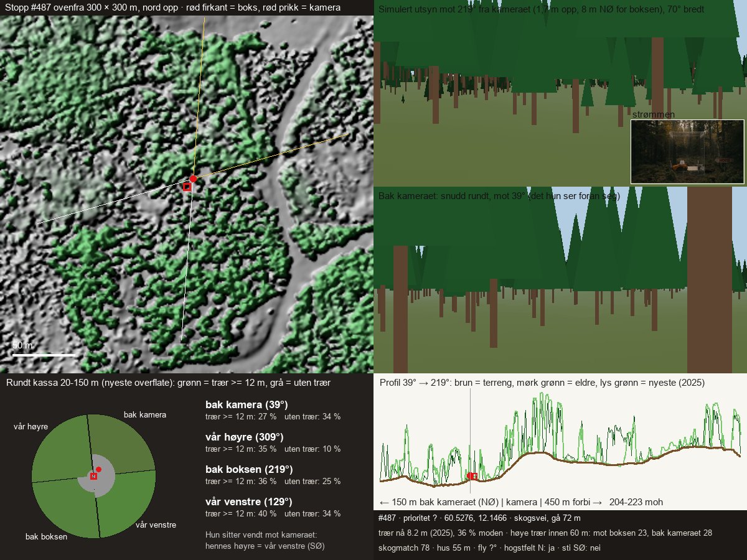The image size is (747, 560).
Task: Click the 50 m scale bar label
Action: click(22, 345)
